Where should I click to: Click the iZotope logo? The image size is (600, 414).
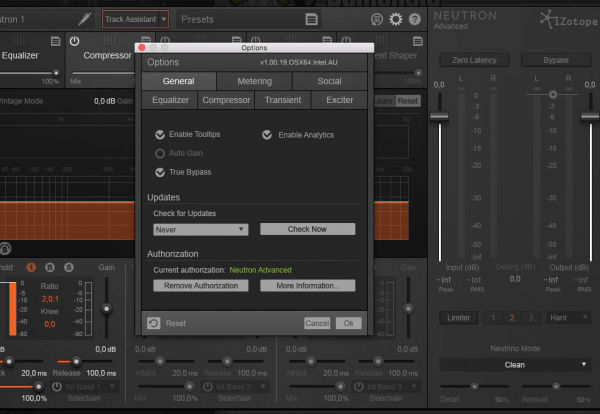(569, 20)
